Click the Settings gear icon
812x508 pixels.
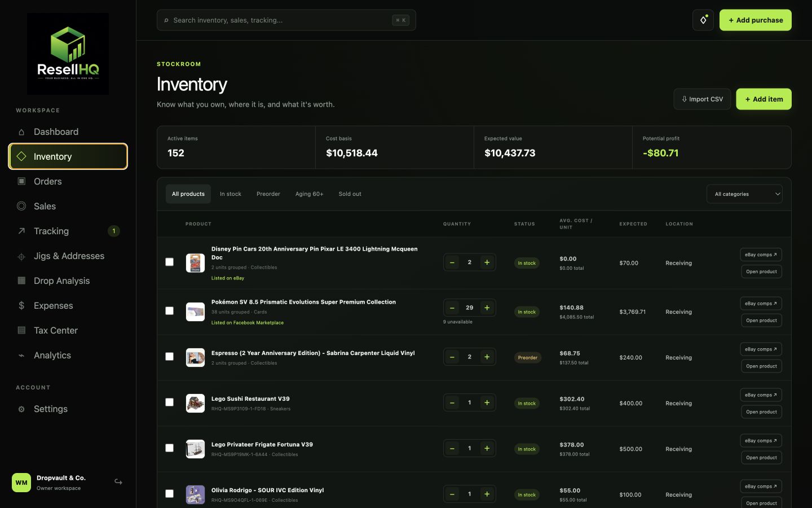pyautogui.click(x=21, y=409)
